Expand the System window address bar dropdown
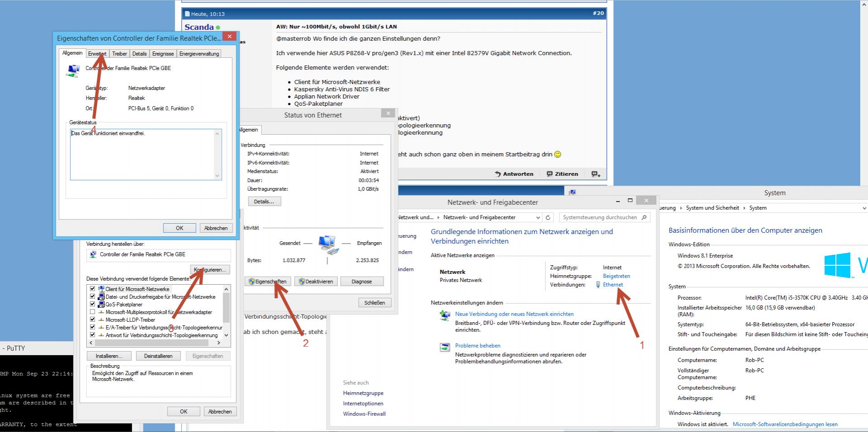 click(x=864, y=208)
